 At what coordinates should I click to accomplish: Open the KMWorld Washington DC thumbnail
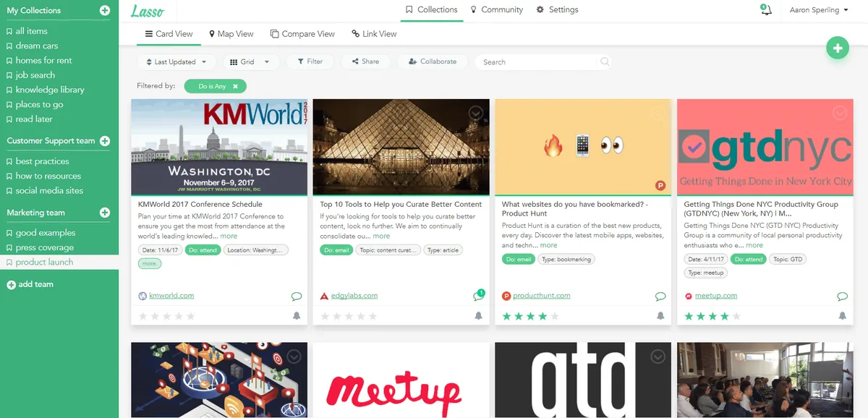click(x=219, y=147)
